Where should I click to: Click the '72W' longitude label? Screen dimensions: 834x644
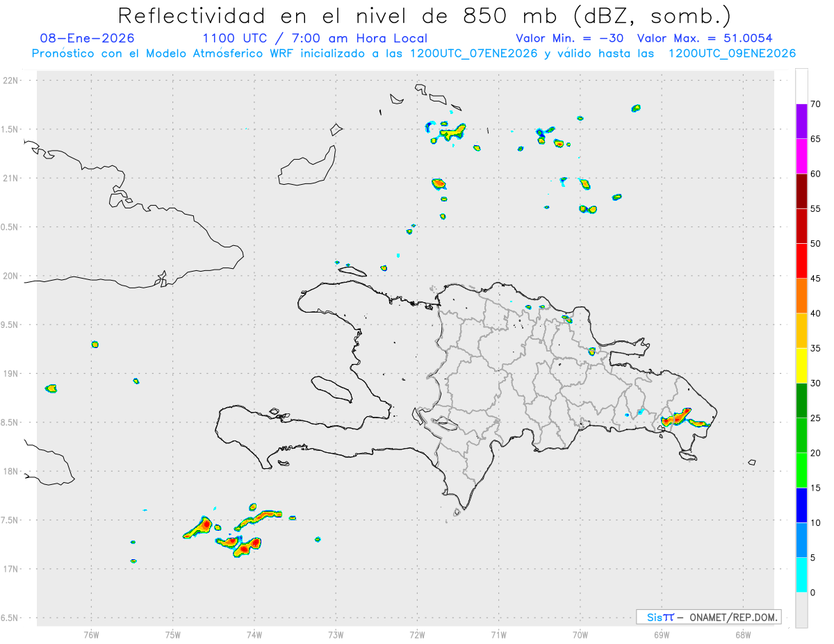tap(417, 634)
